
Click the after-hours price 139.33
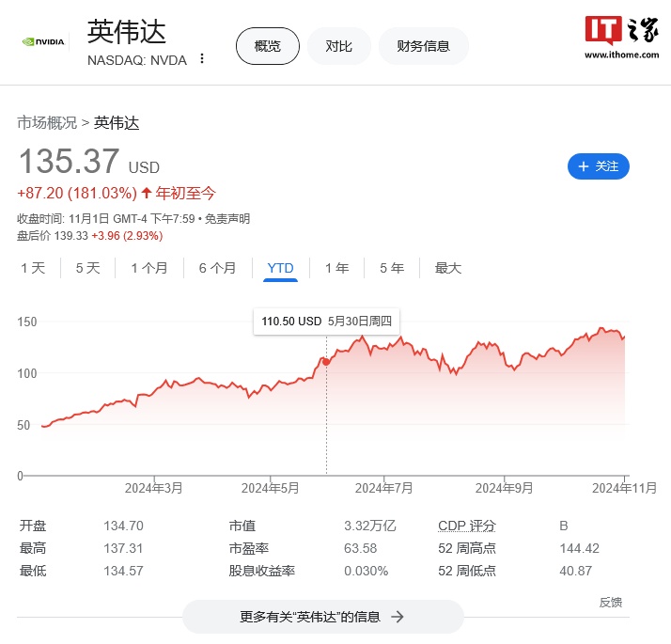pos(71,236)
